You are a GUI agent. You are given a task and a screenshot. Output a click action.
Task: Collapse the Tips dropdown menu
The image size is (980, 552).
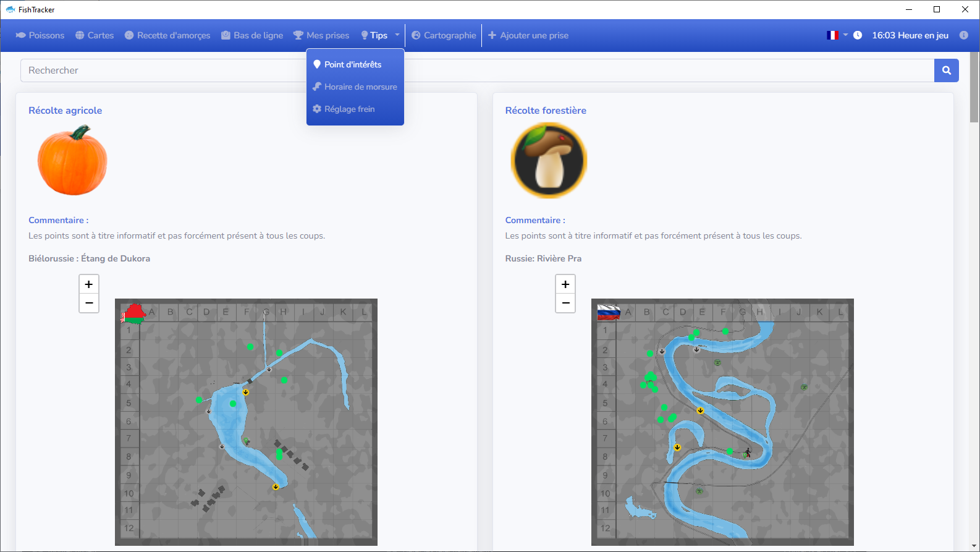pos(380,35)
